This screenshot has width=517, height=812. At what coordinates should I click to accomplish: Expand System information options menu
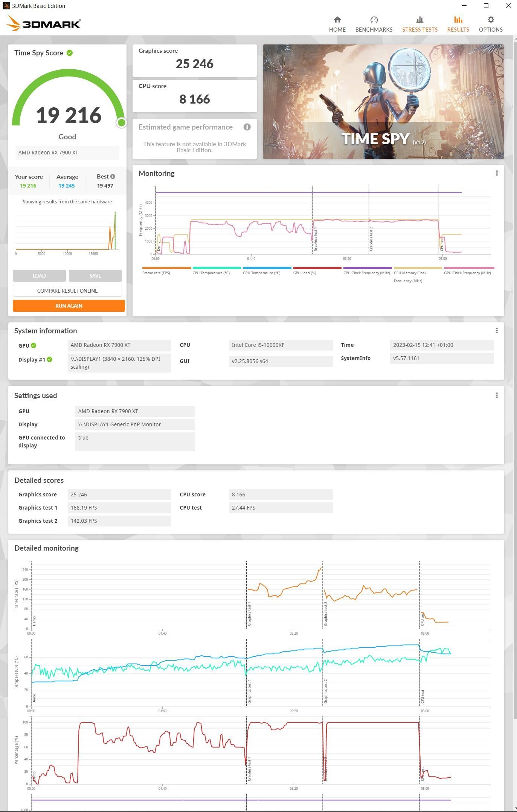pos(497,331)
